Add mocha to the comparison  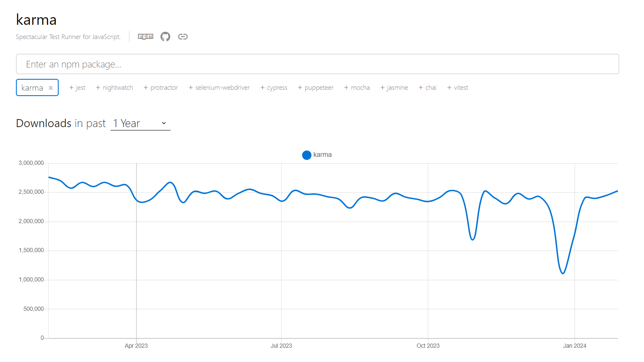357,87
